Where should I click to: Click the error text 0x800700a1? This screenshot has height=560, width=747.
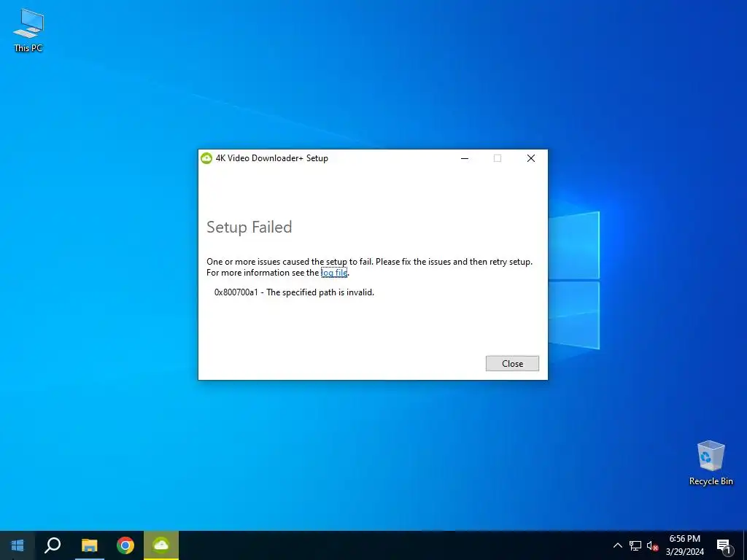pos(236,292)
